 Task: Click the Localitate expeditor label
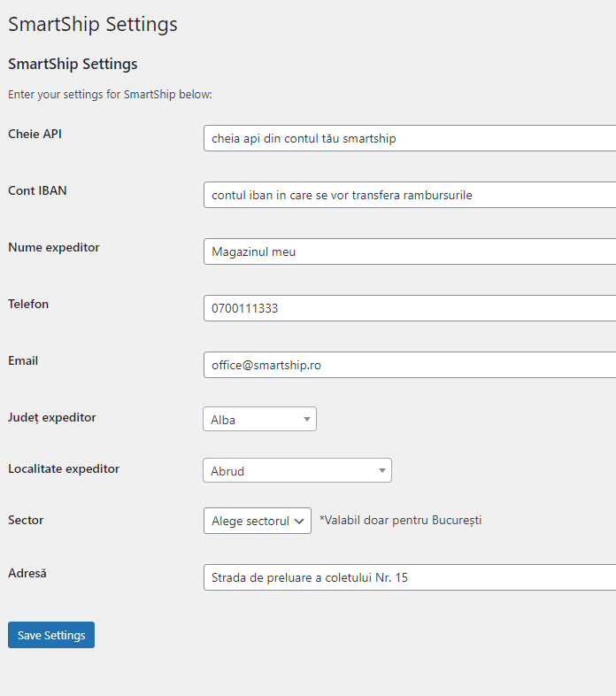coord(64,468)
